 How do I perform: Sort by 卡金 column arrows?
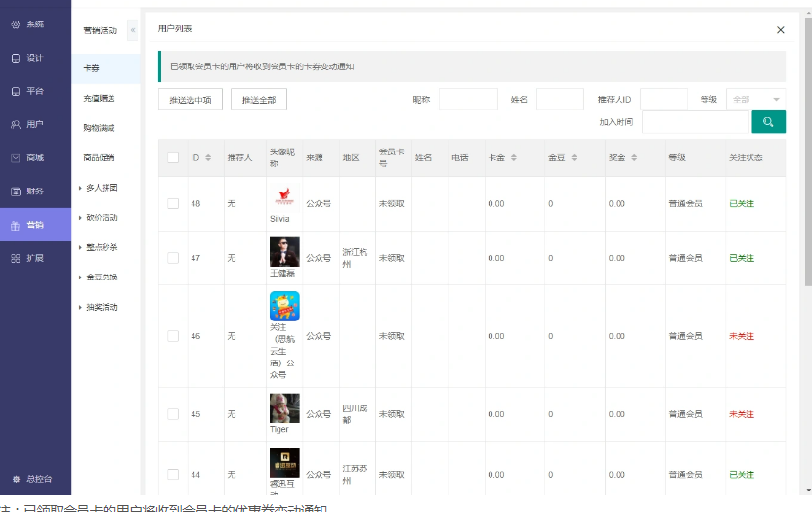click(x=514, y=158)
